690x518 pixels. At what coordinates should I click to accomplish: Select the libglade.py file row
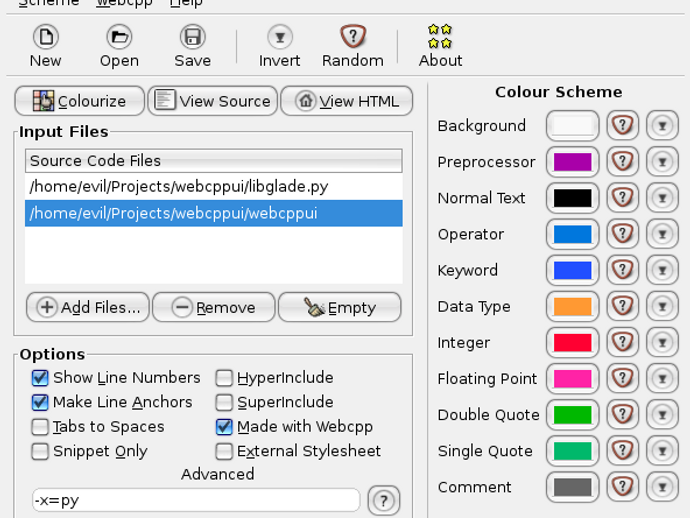(x=213, y=187)
